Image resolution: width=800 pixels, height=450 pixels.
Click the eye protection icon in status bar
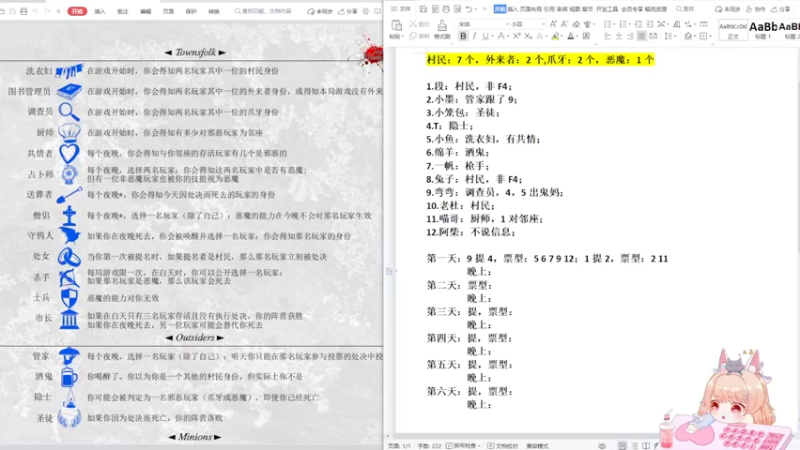[602, 445]
